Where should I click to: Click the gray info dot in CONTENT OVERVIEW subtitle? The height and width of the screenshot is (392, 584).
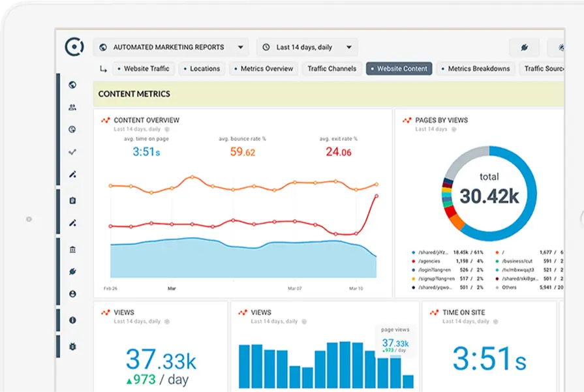(x=167, y=130)
